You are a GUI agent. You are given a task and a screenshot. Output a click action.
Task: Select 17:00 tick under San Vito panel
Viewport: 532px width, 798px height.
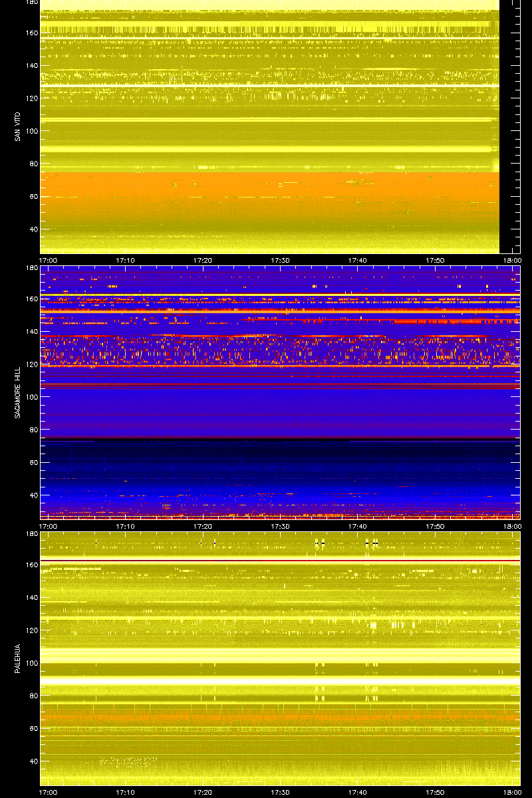point(48,260)
